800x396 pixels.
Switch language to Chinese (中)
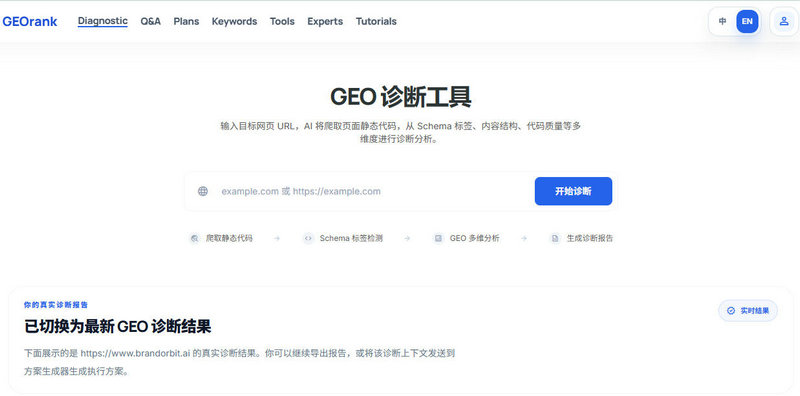[x=722, y=21]
